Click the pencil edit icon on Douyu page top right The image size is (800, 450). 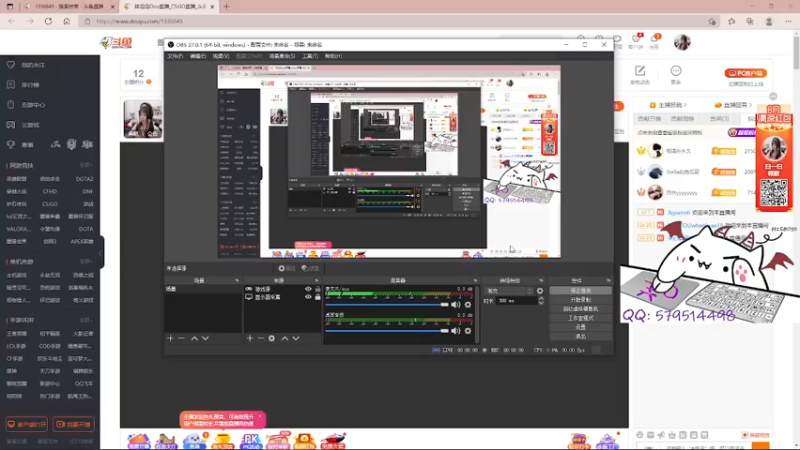tap(640, 71)
